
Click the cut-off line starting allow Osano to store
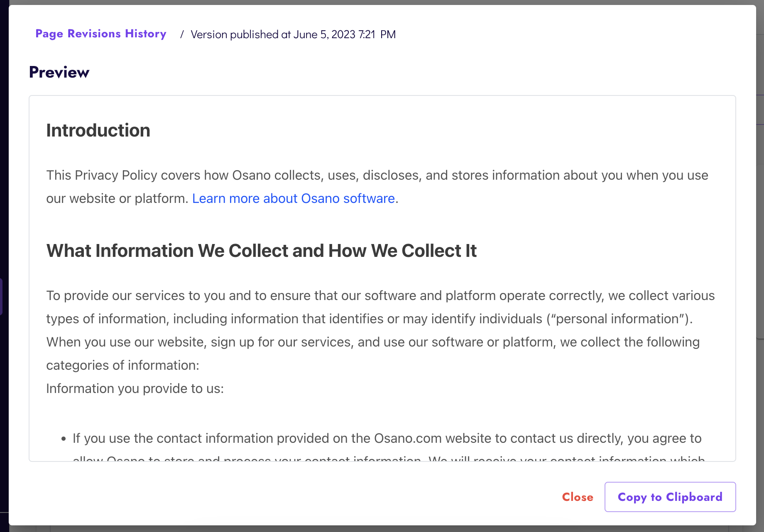tap(388, 459)
